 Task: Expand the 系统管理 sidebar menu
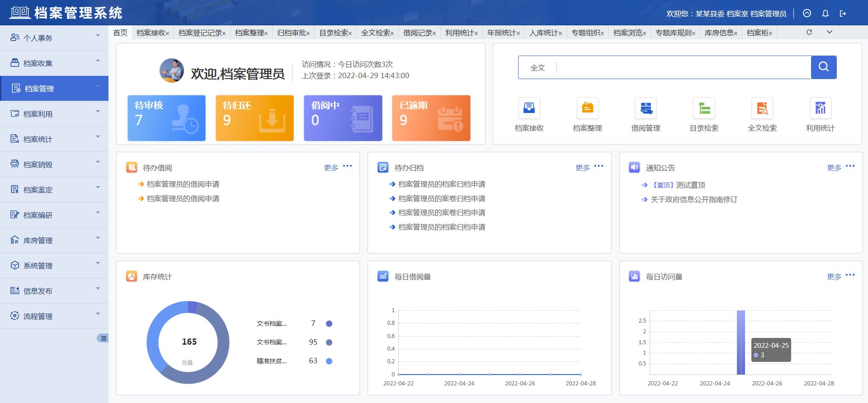coord(54,266)
